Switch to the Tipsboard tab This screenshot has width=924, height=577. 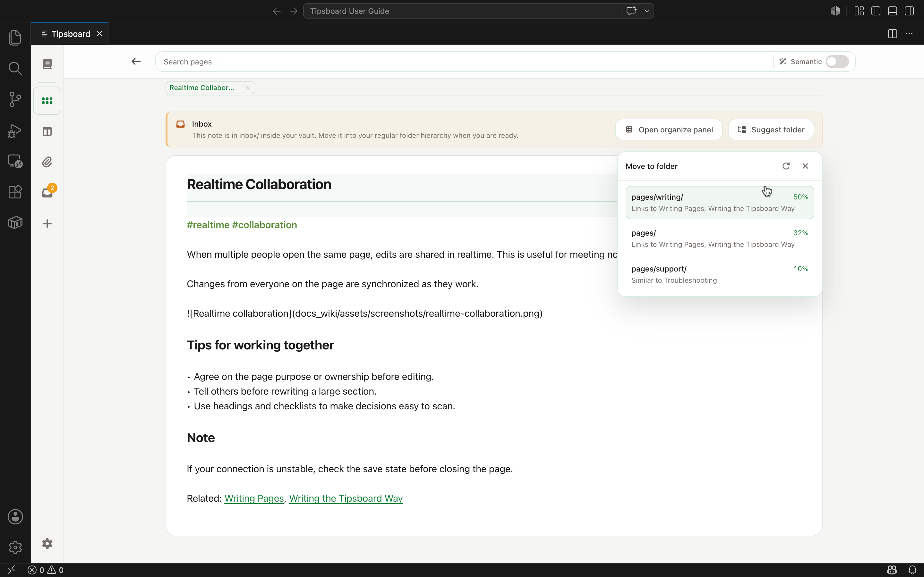point(70,34)
